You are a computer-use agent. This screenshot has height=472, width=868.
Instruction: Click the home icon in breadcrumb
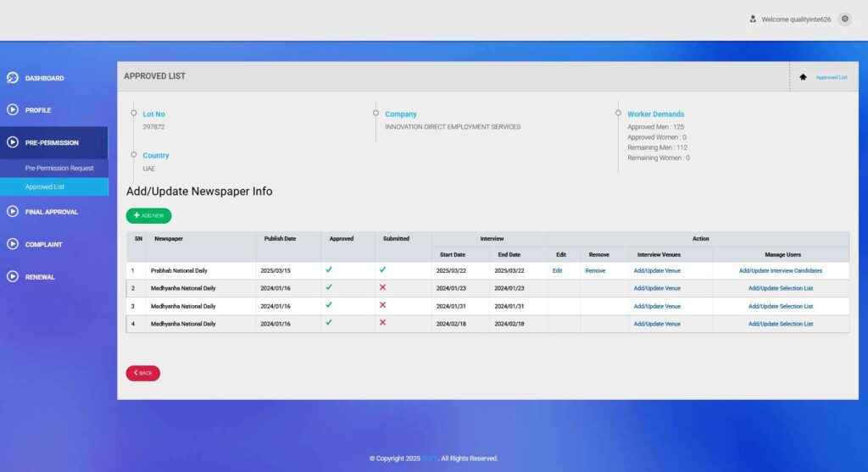click(x=803, y=77)
